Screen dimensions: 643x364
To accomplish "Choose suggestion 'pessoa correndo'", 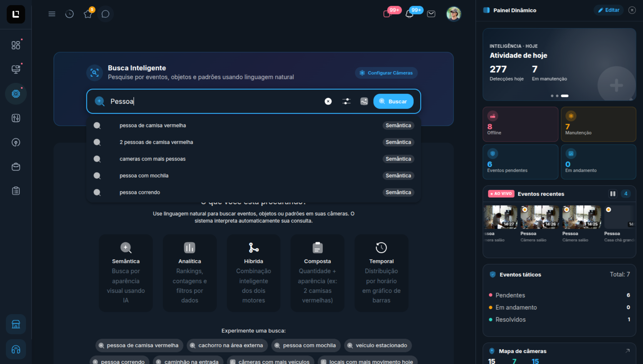I will [x=254, y=192].
